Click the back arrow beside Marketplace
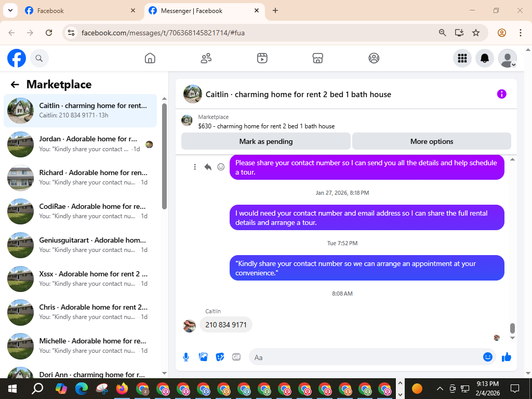The height and width of the screenshot is (399, 532). coord(15,85)
